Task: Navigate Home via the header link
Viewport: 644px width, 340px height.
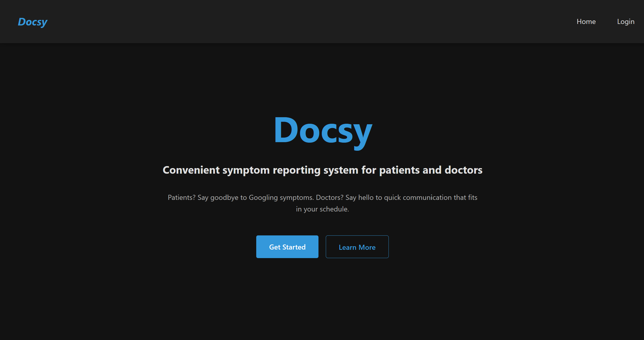Action: pyautogui.click(x=586, y=22)
